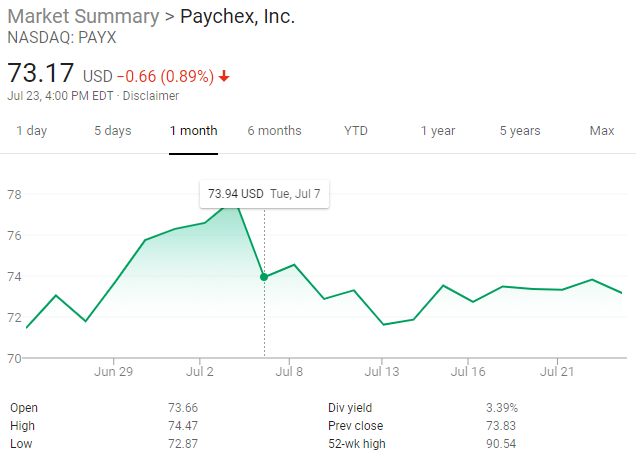Click the Div yield value 3.39%
The image size is (636, 455).
[502, 408]
